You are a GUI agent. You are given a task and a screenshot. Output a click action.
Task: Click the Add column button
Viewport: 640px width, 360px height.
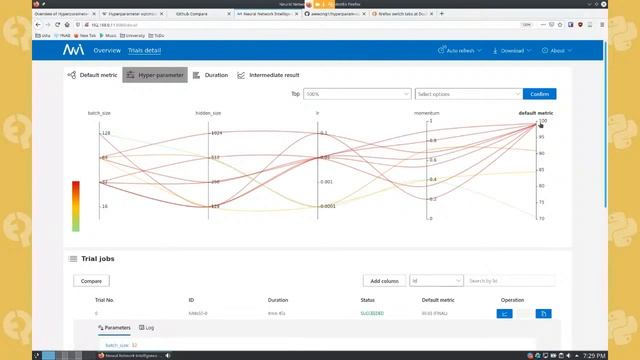[384, 281]
